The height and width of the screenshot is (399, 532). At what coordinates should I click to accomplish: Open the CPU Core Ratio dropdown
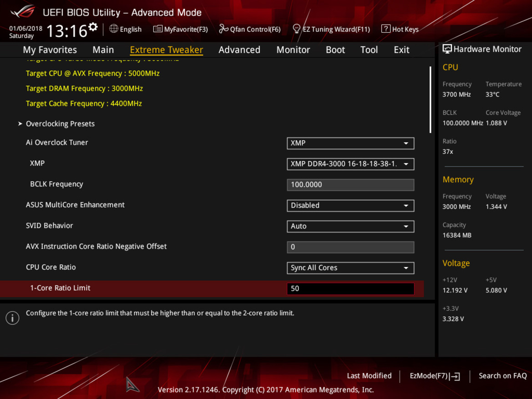tap(350, 268)
